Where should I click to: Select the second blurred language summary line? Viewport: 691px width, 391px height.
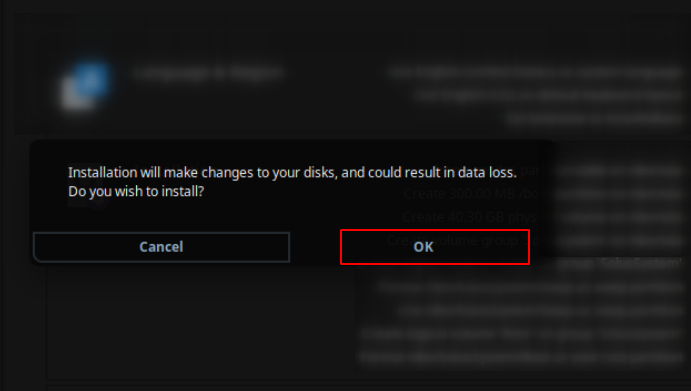click(x=548, y=95)
